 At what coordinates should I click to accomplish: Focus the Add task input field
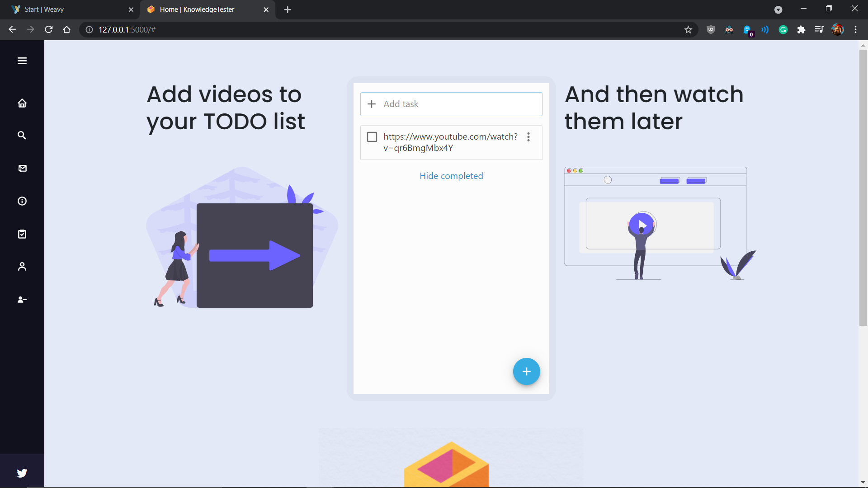[457, 104]
